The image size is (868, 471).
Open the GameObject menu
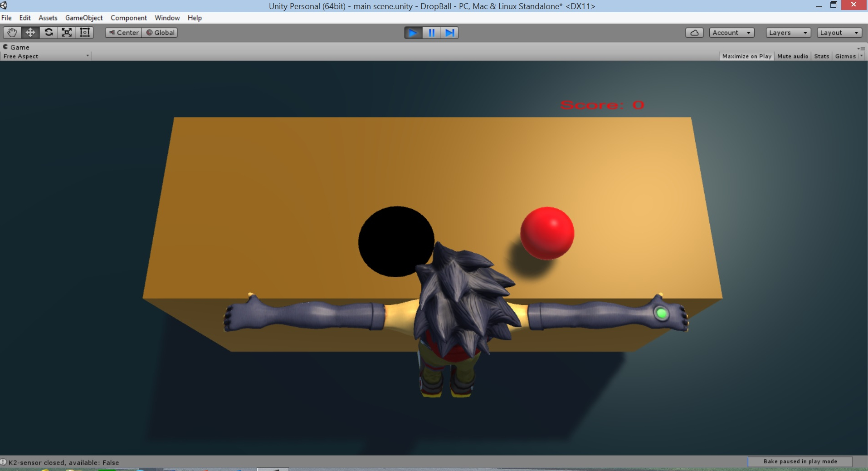[x=84, y=18]
